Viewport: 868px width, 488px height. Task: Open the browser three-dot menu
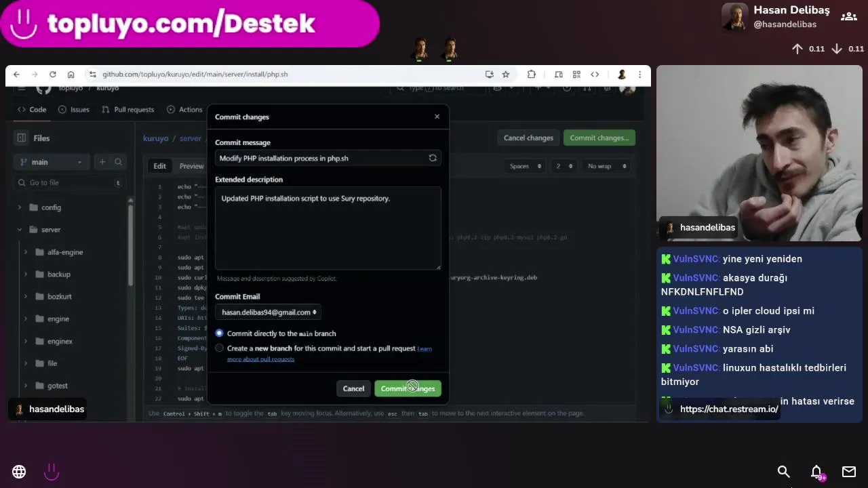point(639,75)
